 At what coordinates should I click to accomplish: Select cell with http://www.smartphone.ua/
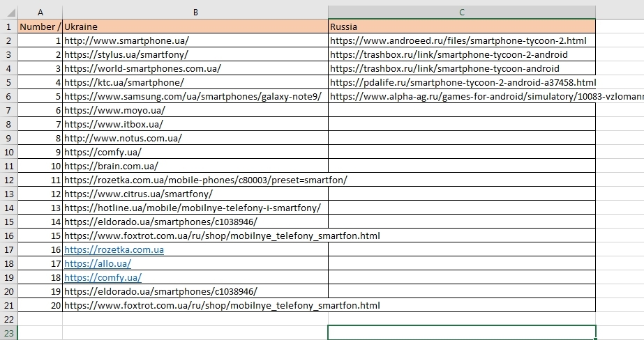click(195, 40)
